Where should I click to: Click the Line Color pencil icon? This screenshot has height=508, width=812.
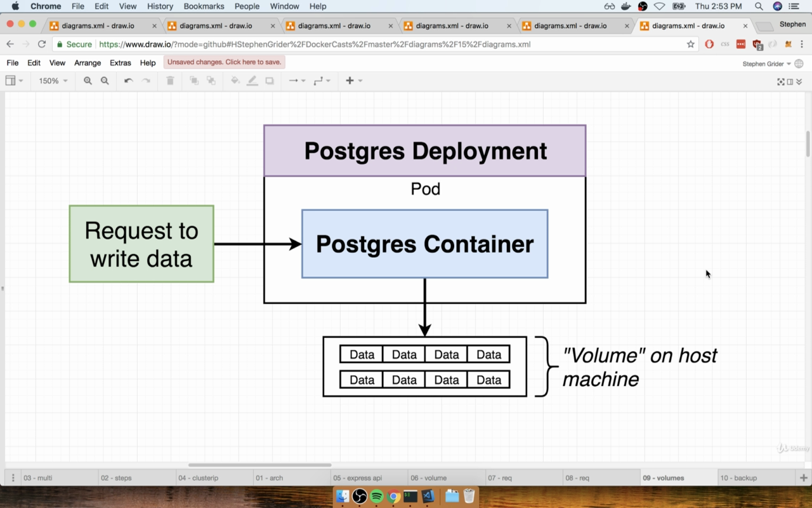(252, 81)
